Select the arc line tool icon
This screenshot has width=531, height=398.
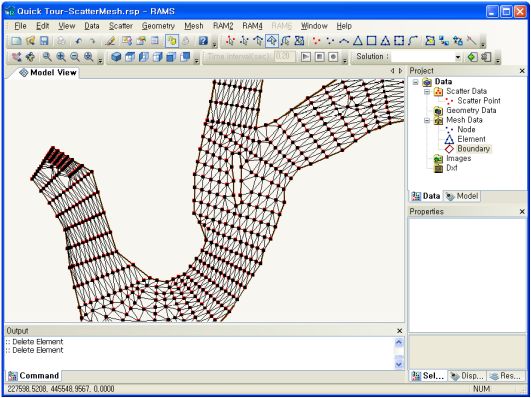[x=344, y=41]
